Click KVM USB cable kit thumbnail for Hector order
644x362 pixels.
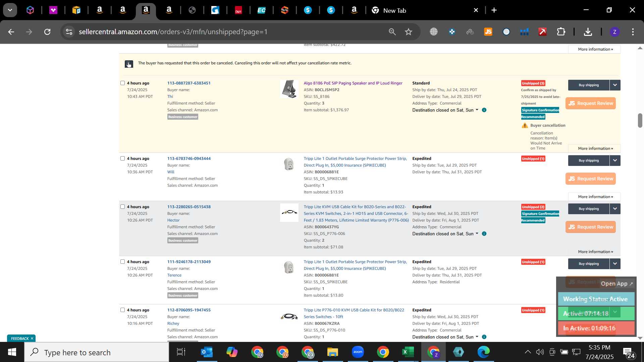point(289,213)
